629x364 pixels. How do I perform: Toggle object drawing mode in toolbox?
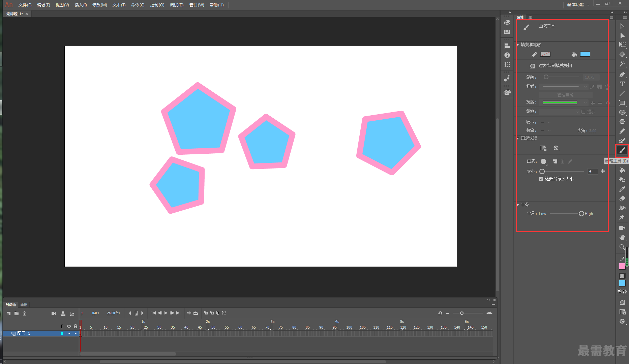(x=622, y=302)
